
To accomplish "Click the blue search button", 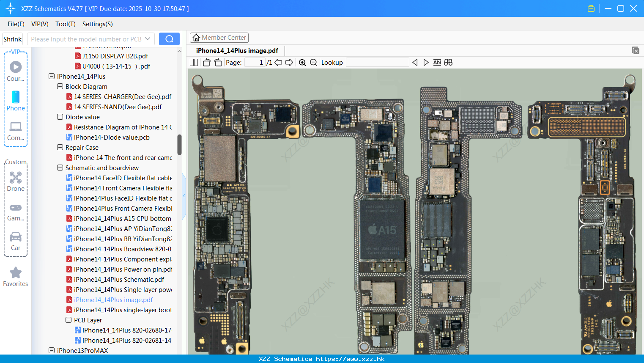I will coord(169,39).
